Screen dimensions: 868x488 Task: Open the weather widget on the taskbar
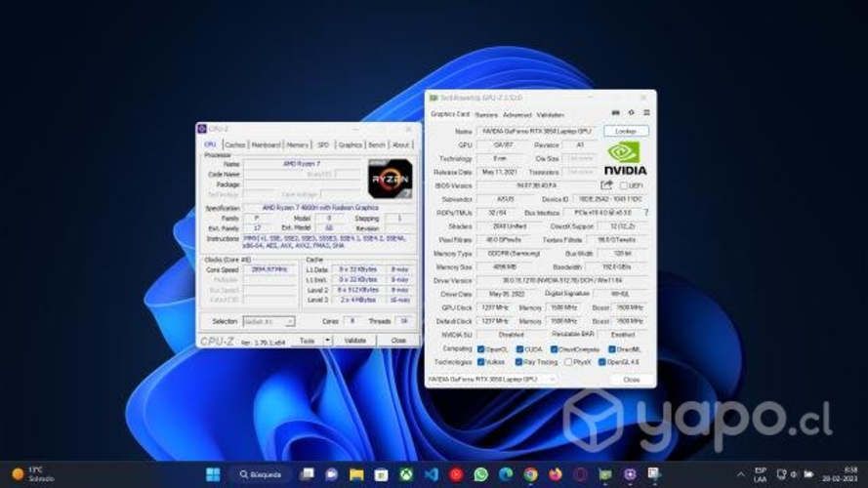click(33, 474)
